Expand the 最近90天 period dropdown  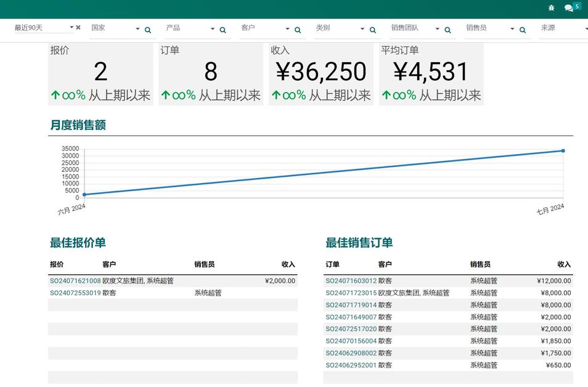tap(71, 27)
